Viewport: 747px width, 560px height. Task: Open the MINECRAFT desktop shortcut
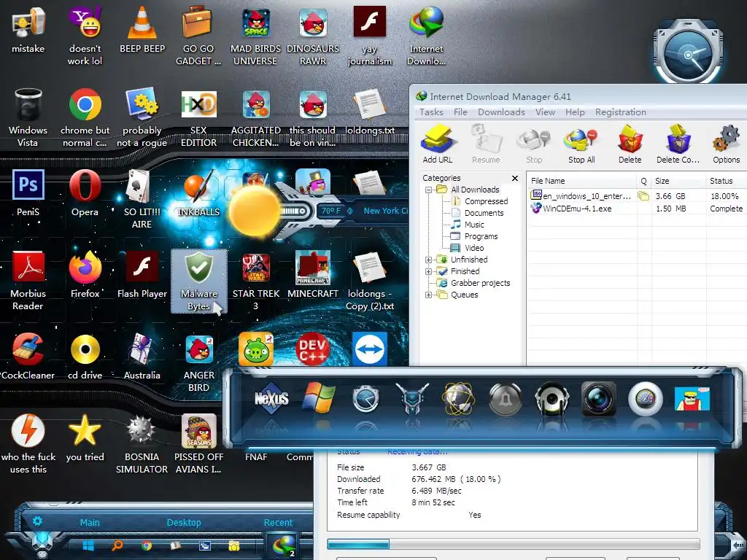tap(312, 275)
